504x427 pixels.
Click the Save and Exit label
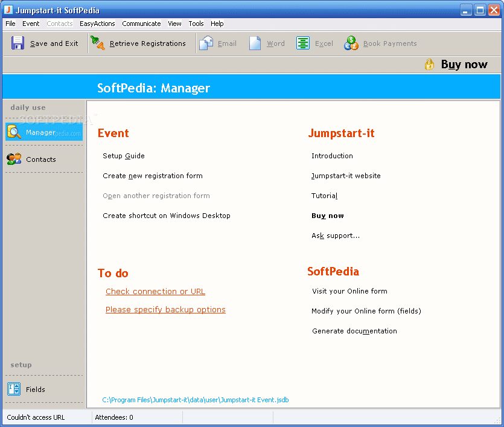click(54, 43)
